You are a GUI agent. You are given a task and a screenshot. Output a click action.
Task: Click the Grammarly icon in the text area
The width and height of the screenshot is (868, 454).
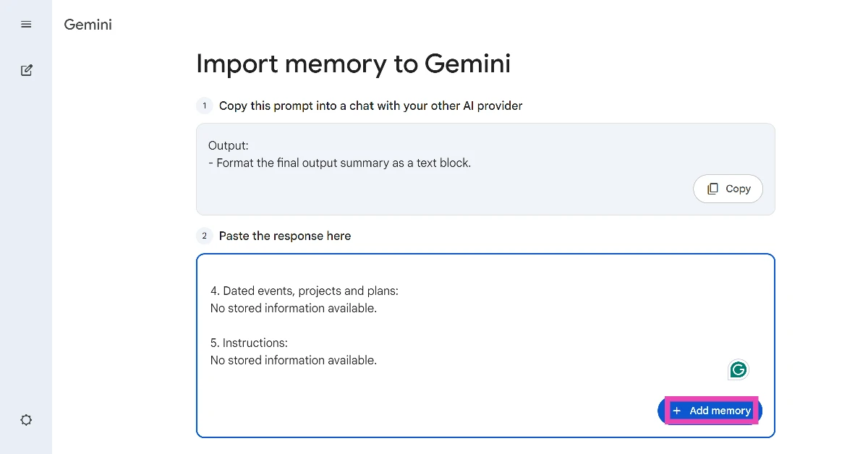(738, 369)
